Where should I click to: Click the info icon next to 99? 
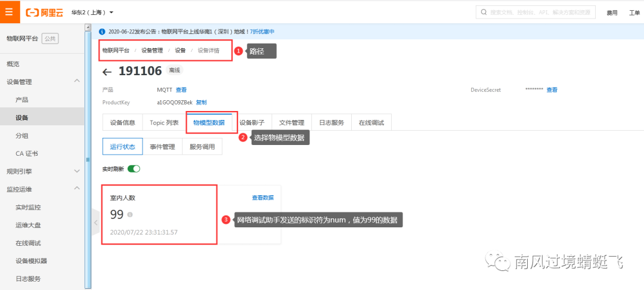coord(130,214)
